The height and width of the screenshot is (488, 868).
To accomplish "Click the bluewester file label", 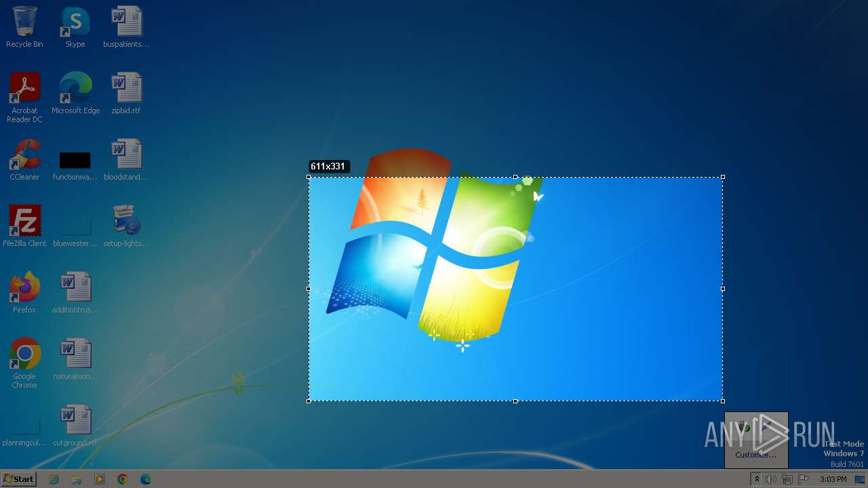I will (75, 243).
